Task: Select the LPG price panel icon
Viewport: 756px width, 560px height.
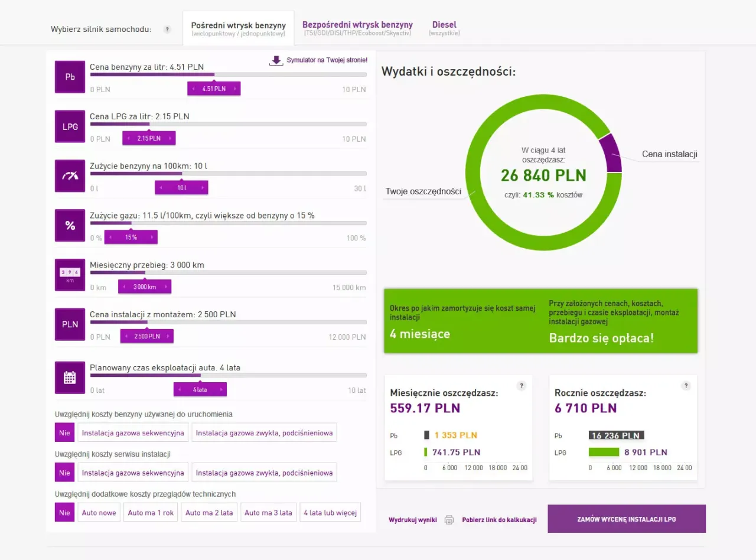Action: coord(69,126)
